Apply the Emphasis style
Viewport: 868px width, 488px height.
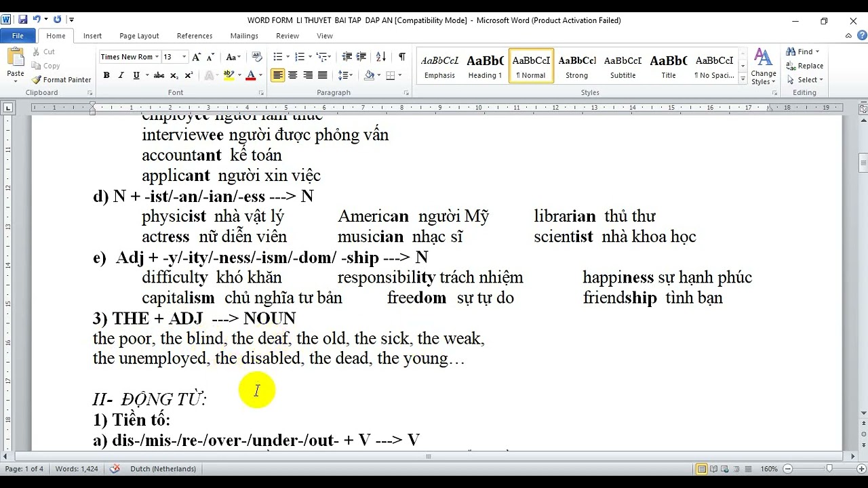(439, 66)
